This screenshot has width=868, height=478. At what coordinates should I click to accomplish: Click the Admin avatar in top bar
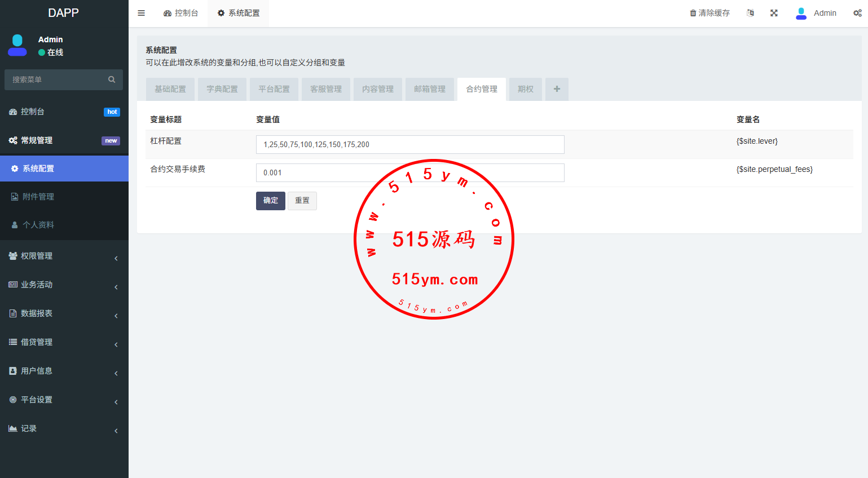point(801,13)
